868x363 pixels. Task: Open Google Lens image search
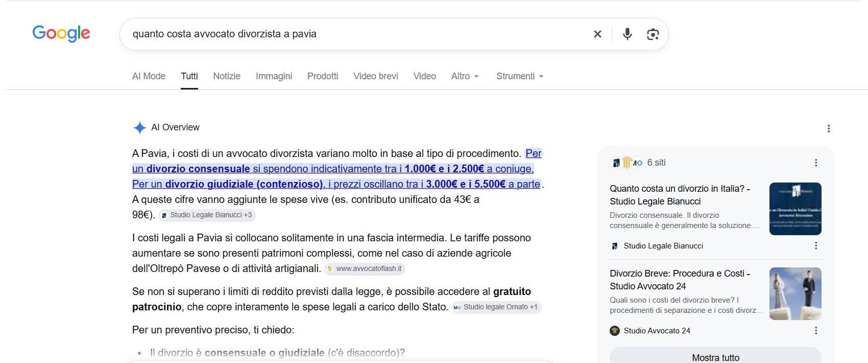653,34
